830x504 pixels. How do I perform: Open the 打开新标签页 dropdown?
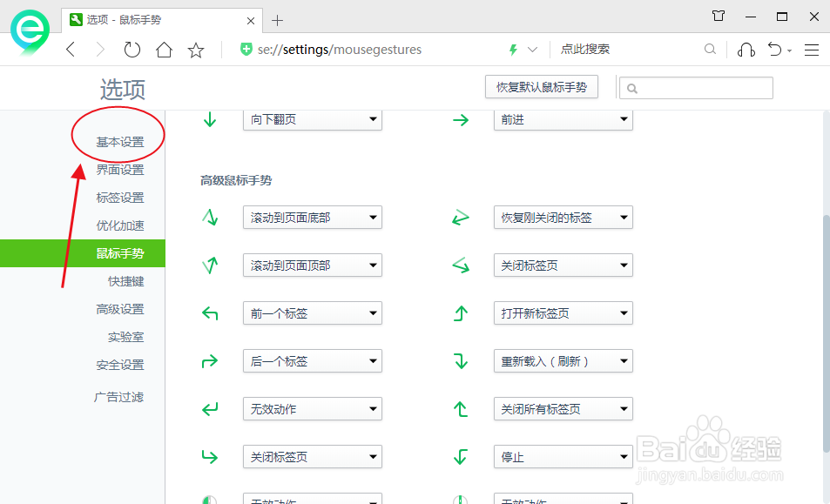tap(563, 313)
